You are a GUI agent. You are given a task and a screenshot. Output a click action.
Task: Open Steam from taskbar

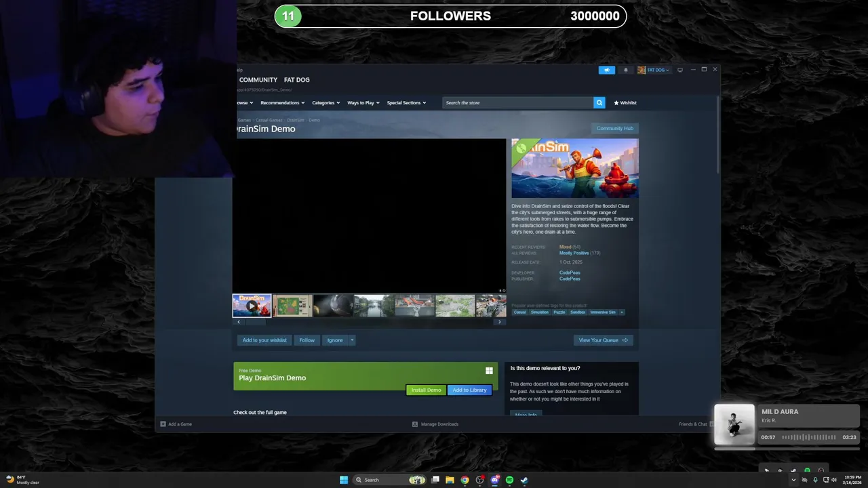(x=524, y=480)
